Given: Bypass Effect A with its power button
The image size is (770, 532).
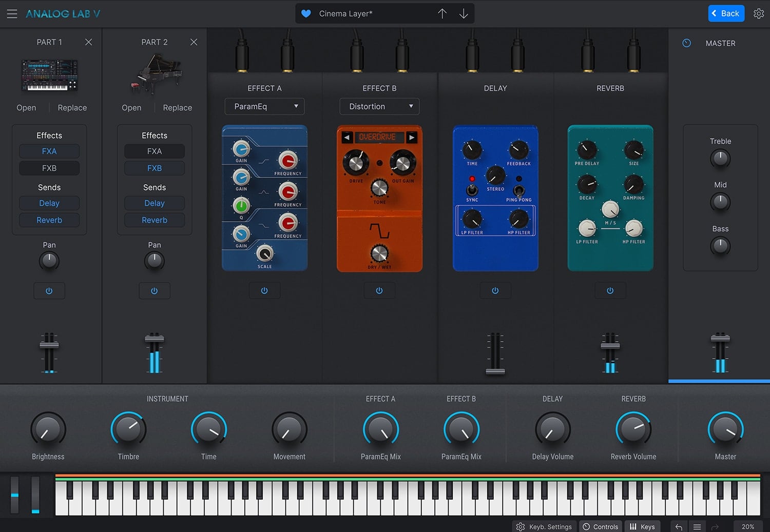Looking at the screenshot, I should 264,290.
